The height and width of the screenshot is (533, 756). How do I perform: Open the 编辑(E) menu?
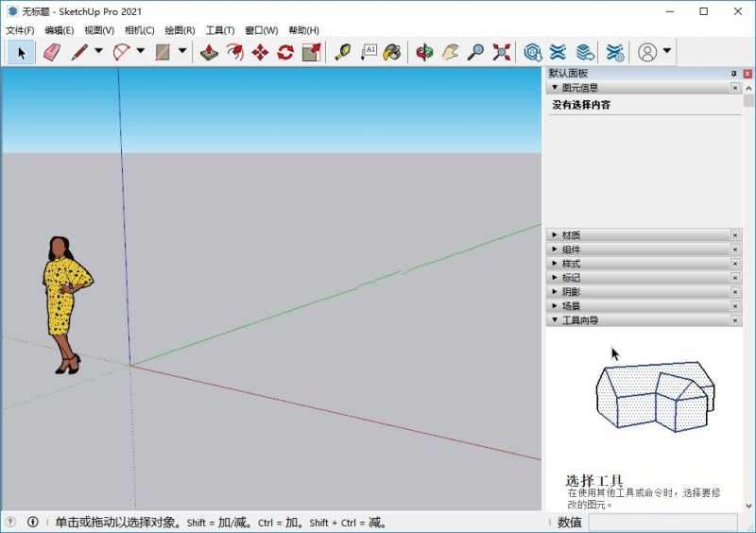(x=60, y=30)
